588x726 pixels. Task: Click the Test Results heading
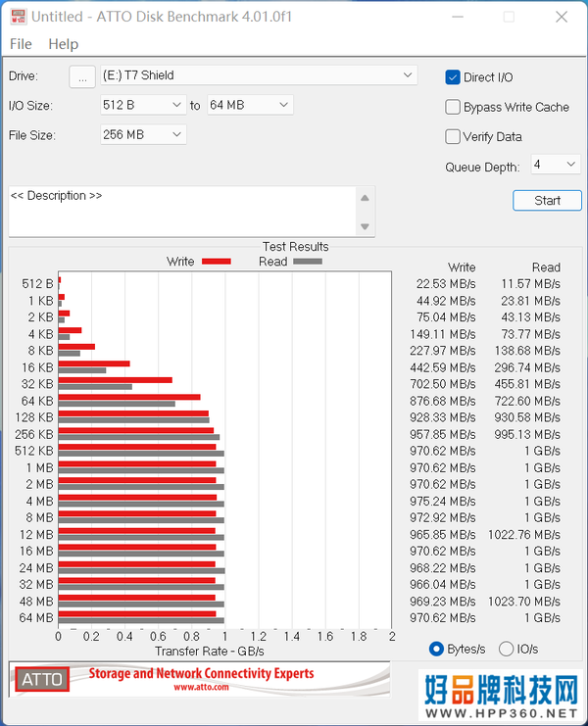tap(295, 247)
